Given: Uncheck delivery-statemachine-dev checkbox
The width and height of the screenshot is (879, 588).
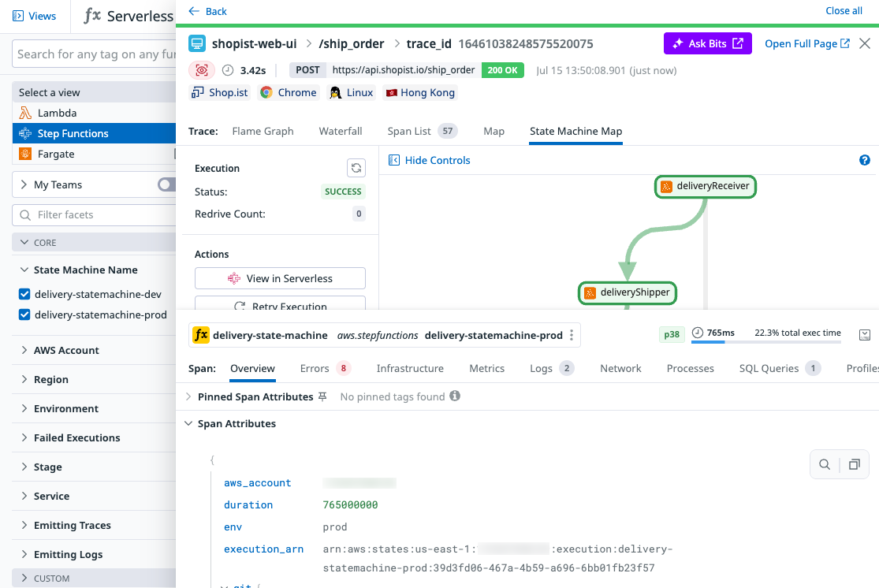Looking at the screenshot, I should pyautogui.click(x=24, y=294).
